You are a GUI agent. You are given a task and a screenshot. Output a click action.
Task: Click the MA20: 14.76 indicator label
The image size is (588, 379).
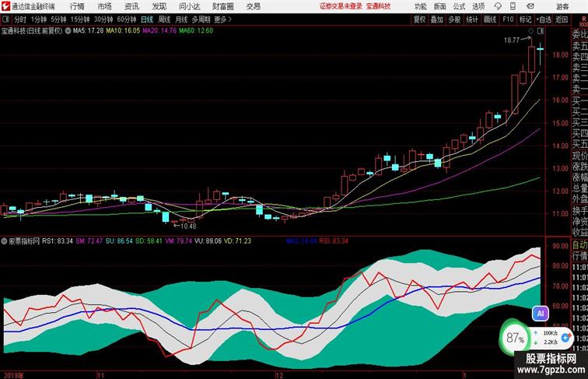click(159, 31)
